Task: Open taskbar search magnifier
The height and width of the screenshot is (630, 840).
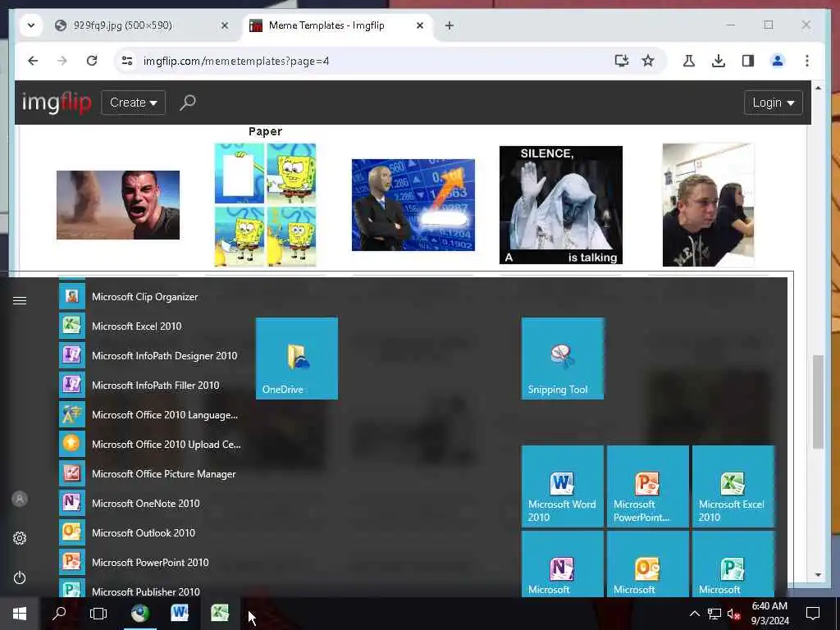Action: pos(59,614)
